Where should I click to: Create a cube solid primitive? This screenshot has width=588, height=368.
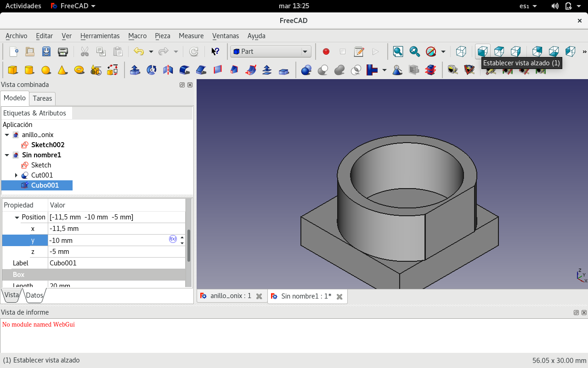tap(13, 70)
